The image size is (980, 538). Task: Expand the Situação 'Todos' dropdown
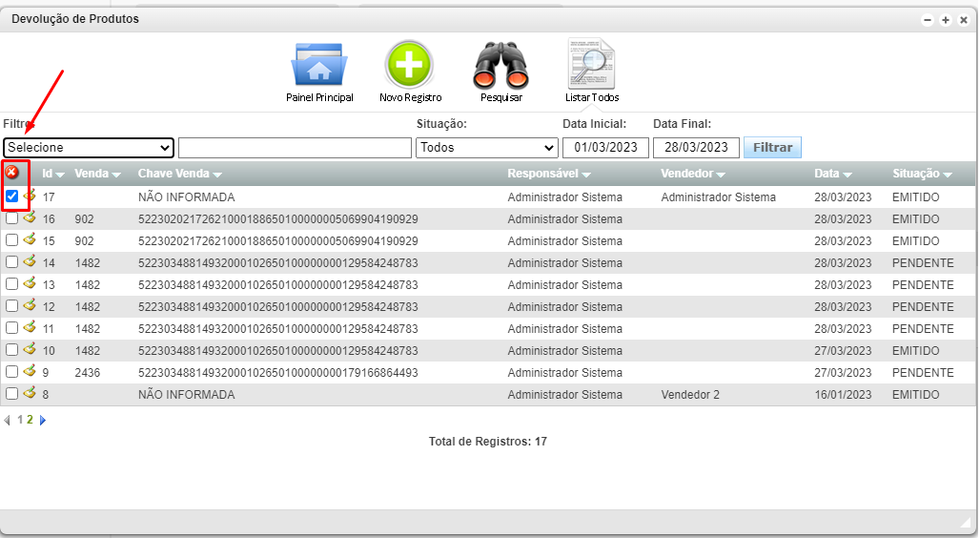coord(486,148)
